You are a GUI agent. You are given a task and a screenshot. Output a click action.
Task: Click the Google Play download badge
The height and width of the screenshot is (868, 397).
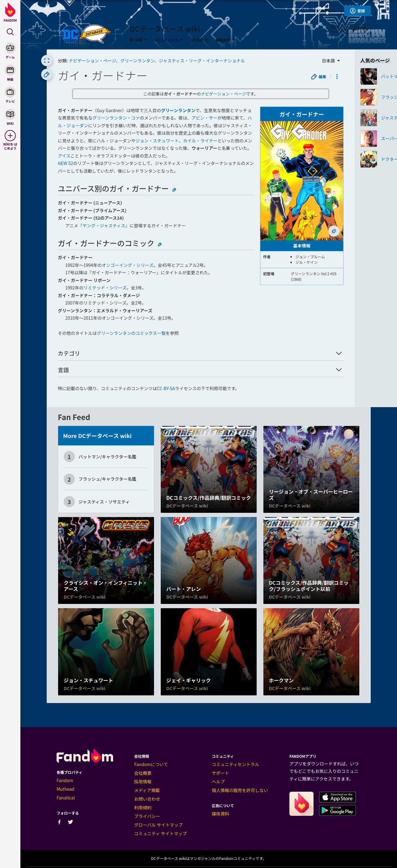[337, 810]
